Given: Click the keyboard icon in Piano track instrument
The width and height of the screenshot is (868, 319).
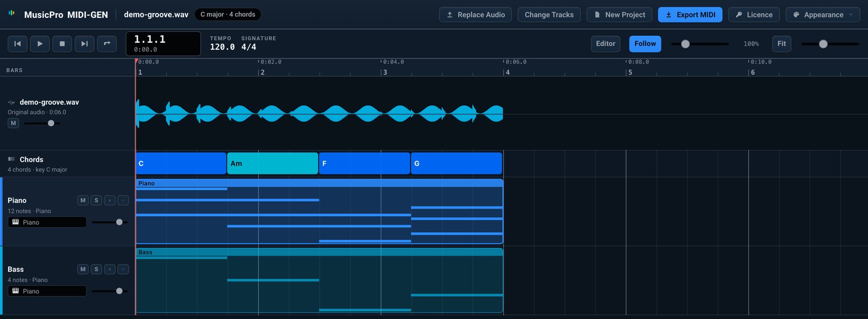Looking at the screenshot, I should (15, 222).
